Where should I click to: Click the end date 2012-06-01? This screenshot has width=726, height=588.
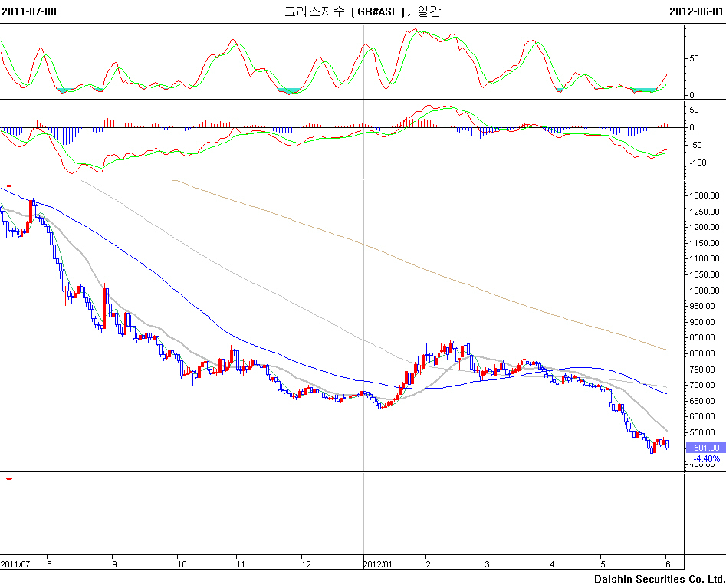pyautogui.click(x=696, y=11)
